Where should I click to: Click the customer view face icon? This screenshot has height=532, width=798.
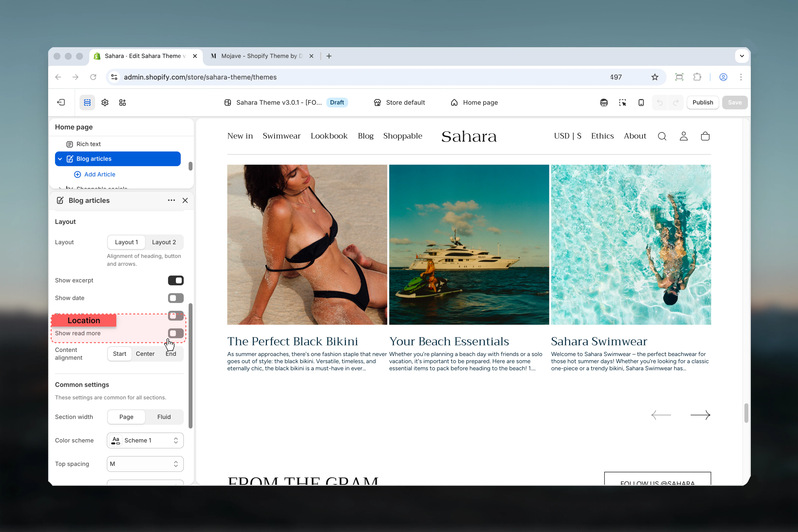(604, 102)
